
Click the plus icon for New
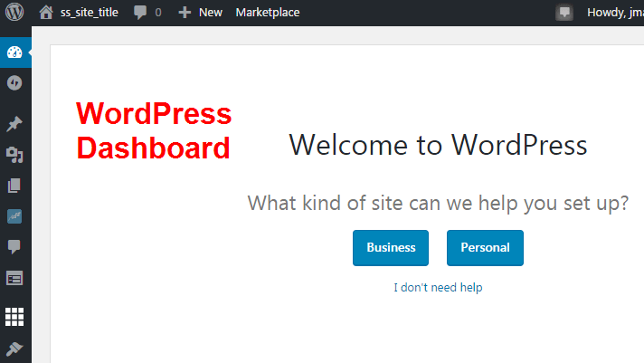[185, 13]
